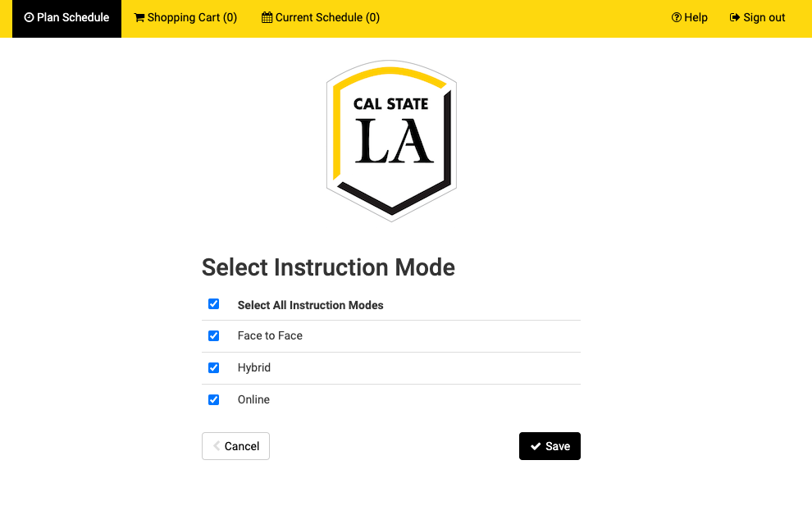
Task: Cancel the instruction mode changes
Action: [235, 446]
